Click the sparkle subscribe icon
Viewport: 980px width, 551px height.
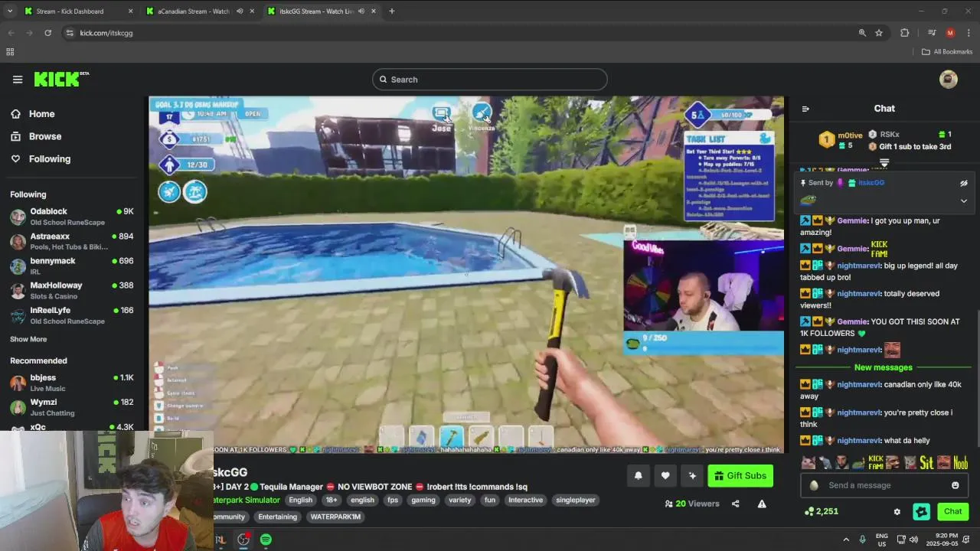coord(692,476)
